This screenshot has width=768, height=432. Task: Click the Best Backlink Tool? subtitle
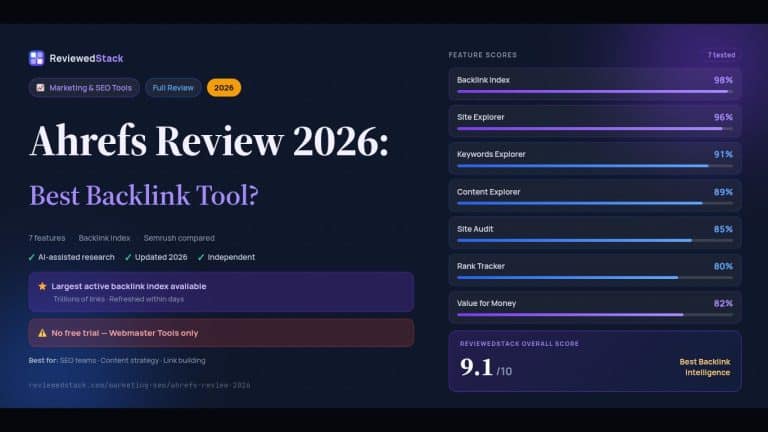(x=144, y=195)
